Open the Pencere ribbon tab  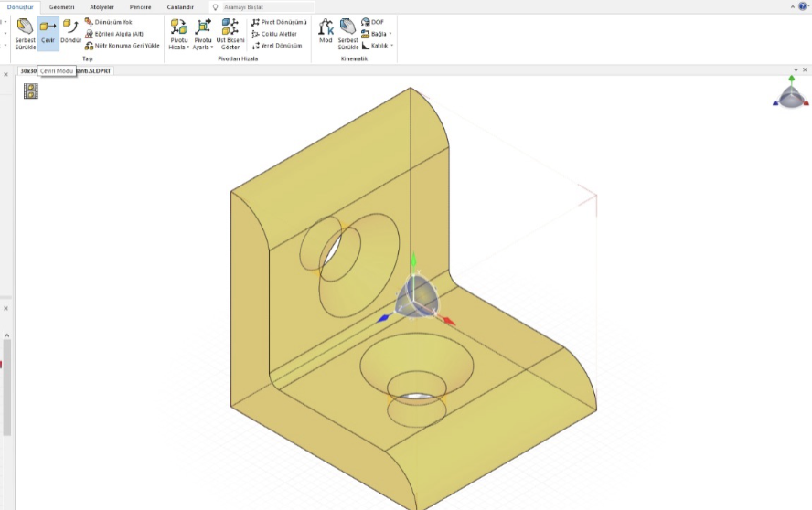point(140,7)
